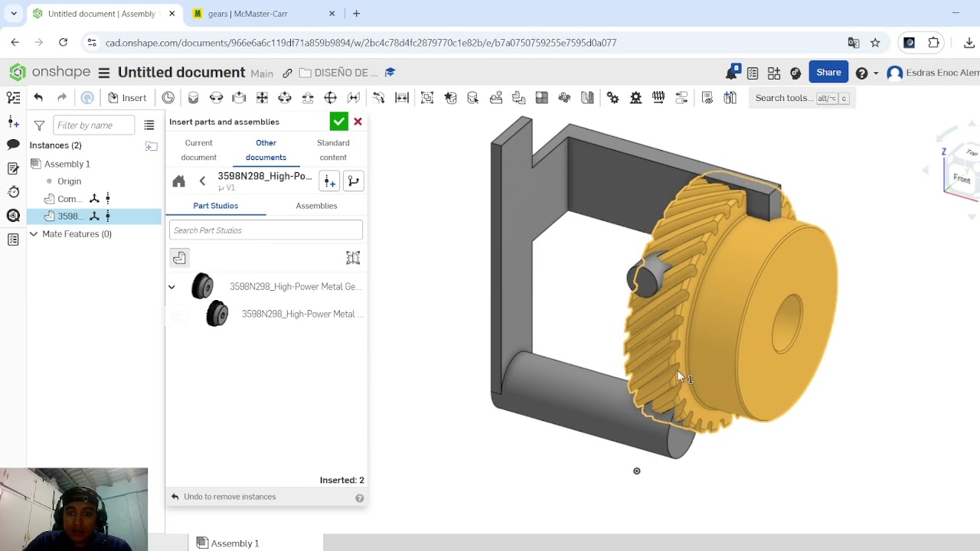Select the nested 3598N298 High-Power Metal part
The height and width of the screenshot is (551, 980).
click(283, 314)
